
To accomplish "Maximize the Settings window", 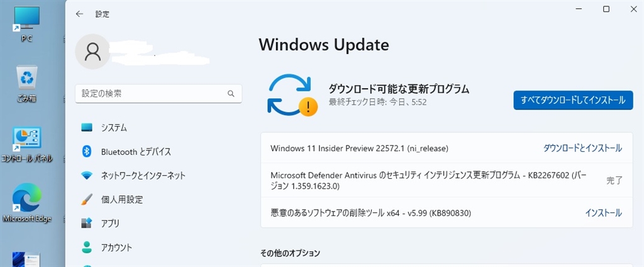I will 606,9.
